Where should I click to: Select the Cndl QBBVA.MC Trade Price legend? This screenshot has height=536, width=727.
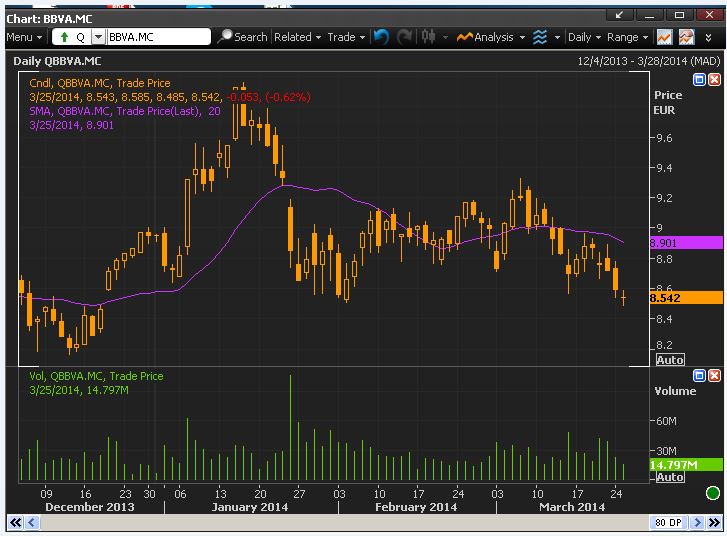point(100,83)
